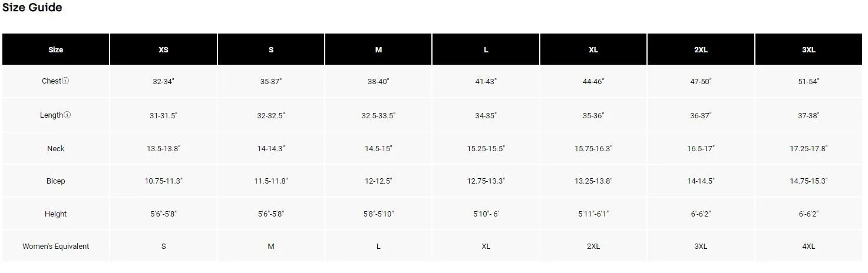Image resolution: width=868 pixels, height=273 pixels.
Task: Click the Size header cell
Action: tap(56, 49)
